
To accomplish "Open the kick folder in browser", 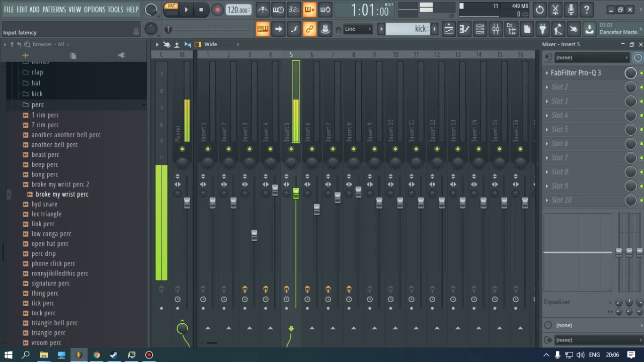I will [x=37, y=94].
